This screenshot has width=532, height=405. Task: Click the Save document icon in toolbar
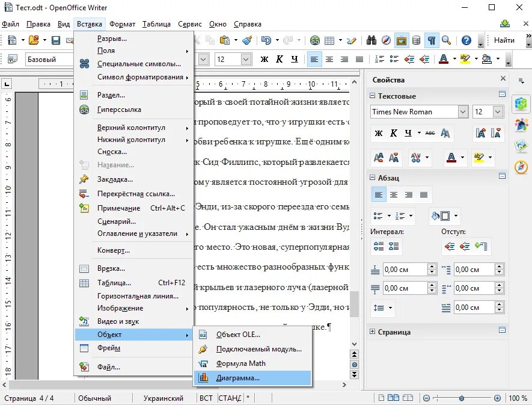[56, 40]
